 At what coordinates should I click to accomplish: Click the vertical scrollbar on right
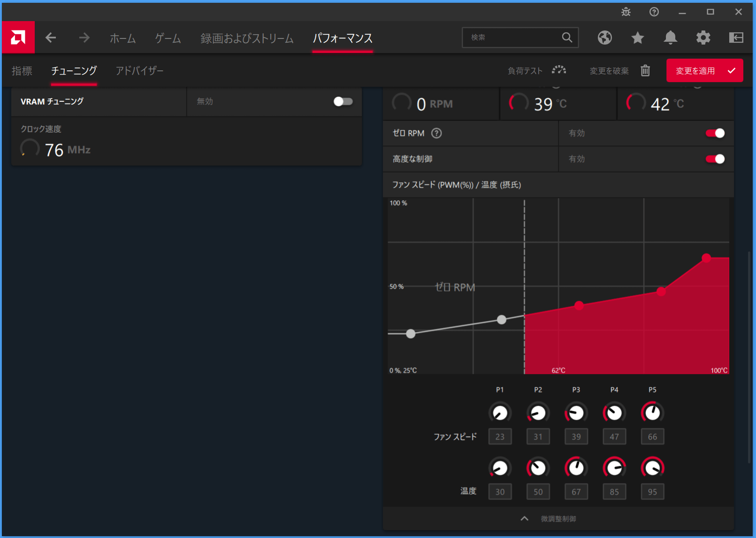(749, 357)
